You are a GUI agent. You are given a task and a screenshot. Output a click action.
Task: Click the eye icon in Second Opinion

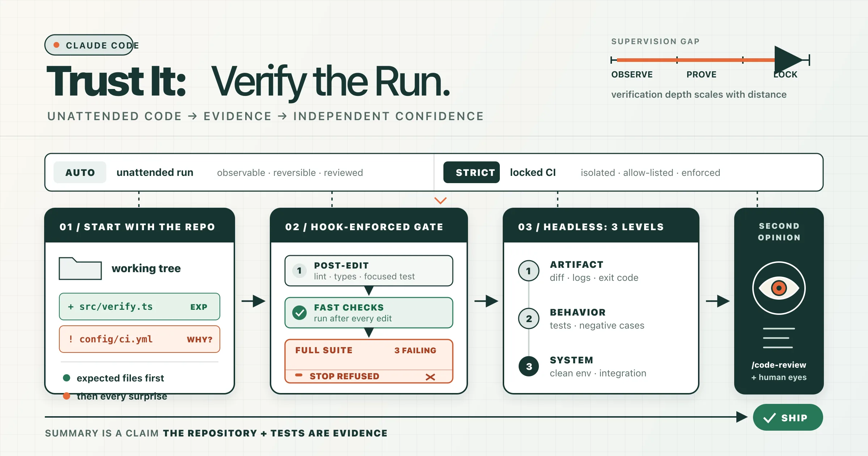point(779,288)
